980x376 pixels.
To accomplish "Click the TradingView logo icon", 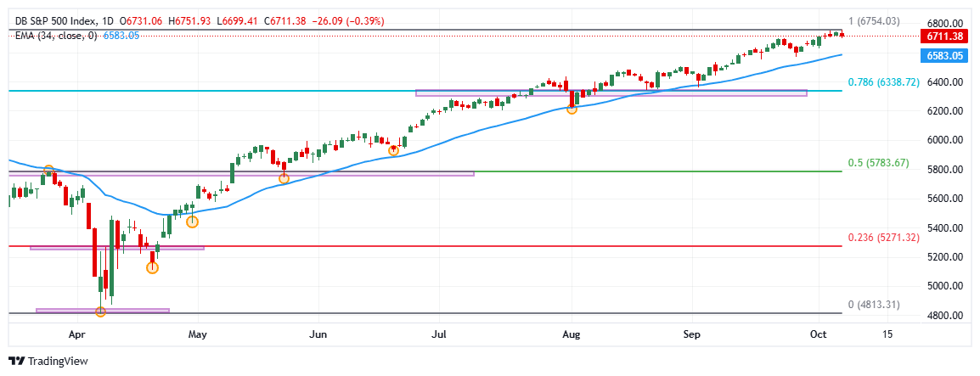I will pyautogui.click(x=17, y=361).
